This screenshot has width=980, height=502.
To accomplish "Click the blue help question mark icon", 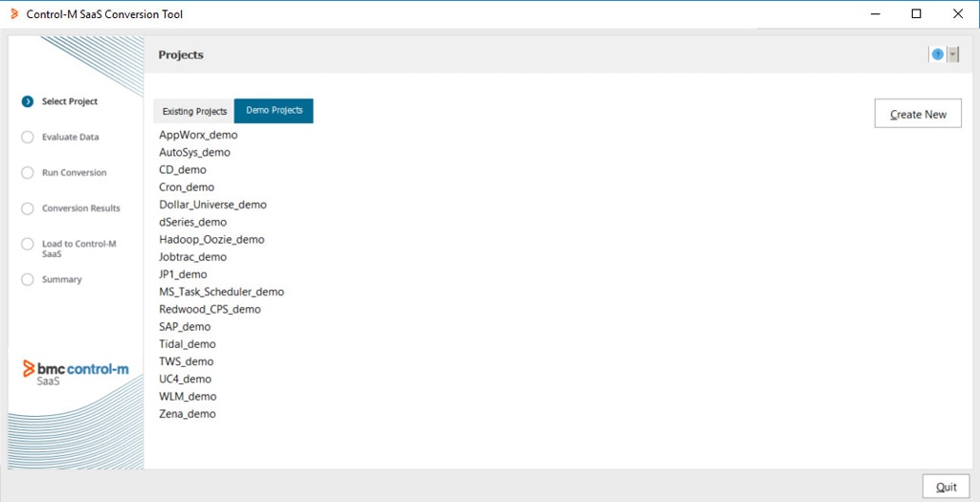I will click(x=938, y=55).
